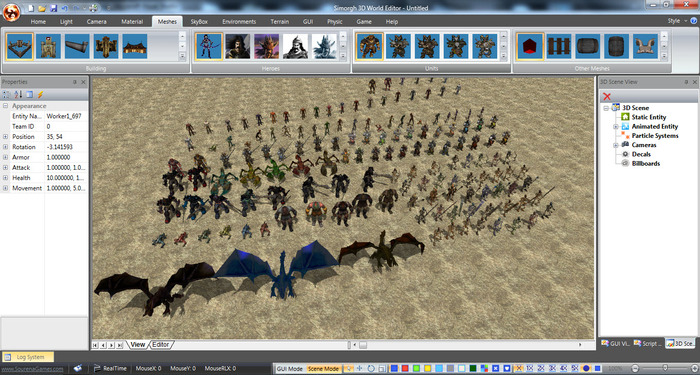This screenshot has height=375, width=700.
Task: Delete selected item with red X icon
Action: point(607,96)
